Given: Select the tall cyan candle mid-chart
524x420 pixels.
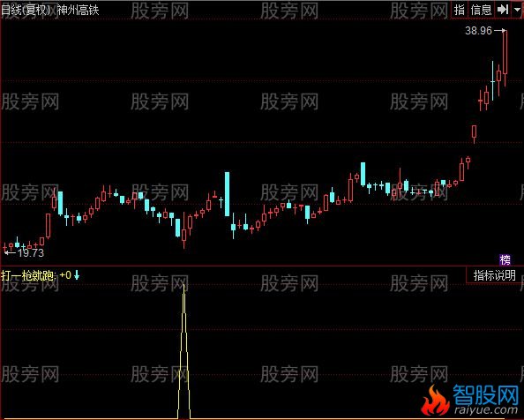Looking at the screenshot, I should coord(228,194).
